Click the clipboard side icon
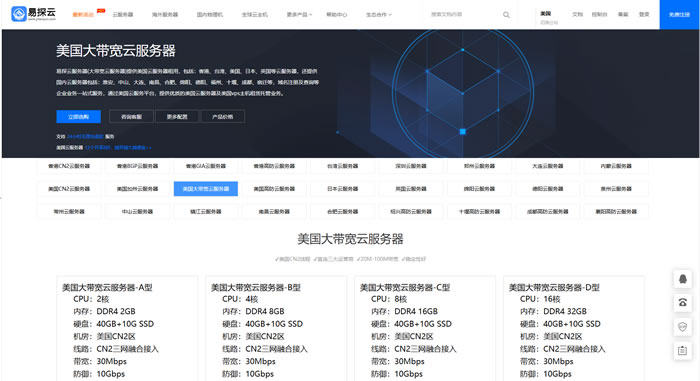This screenshot has width=700, height=381. click(x=682, y=351)
